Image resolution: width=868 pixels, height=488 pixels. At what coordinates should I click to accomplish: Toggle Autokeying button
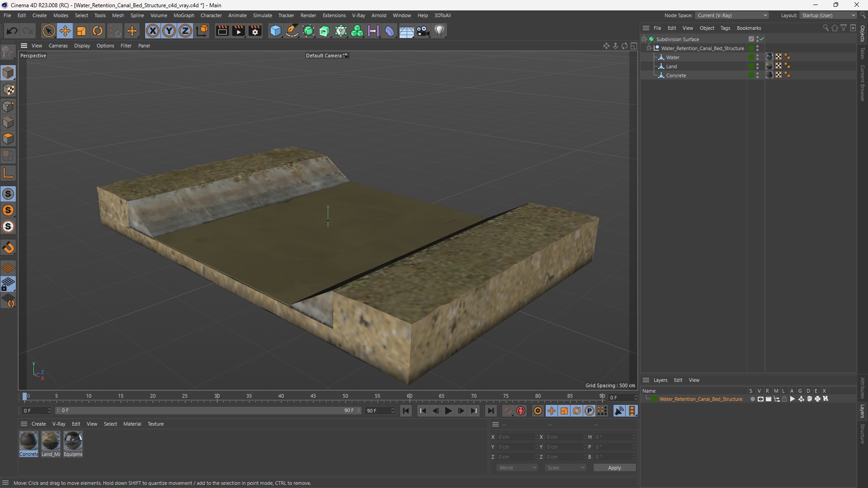pyautogui.click(x=521, y=411)
